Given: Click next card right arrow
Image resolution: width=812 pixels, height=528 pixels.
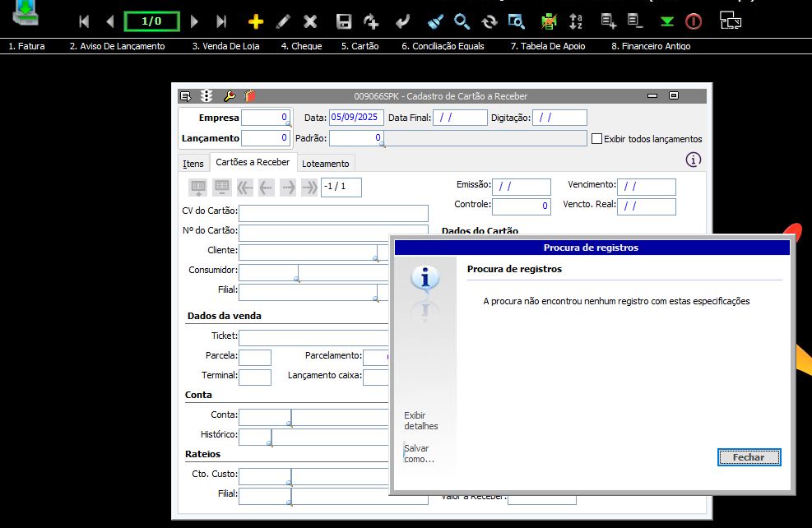Looking at the screenshot, I should tap(288, 187).
